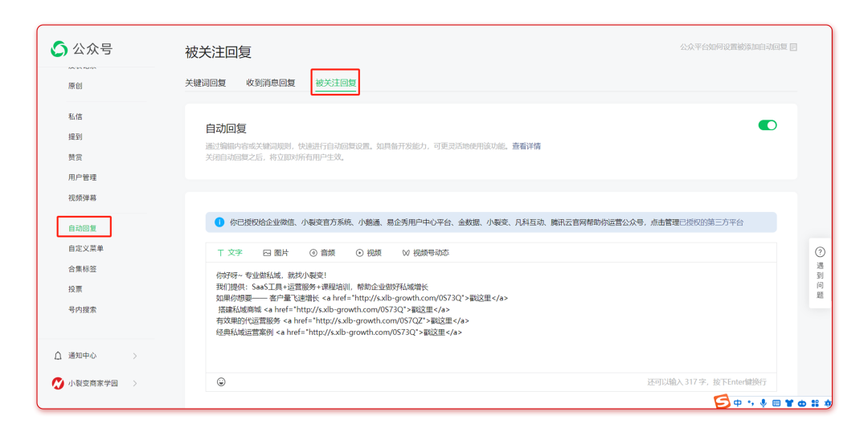Viewport: 868px width, 432px height.
Task: Click the blue info icon in notice bar
Action: pos(219,222)
